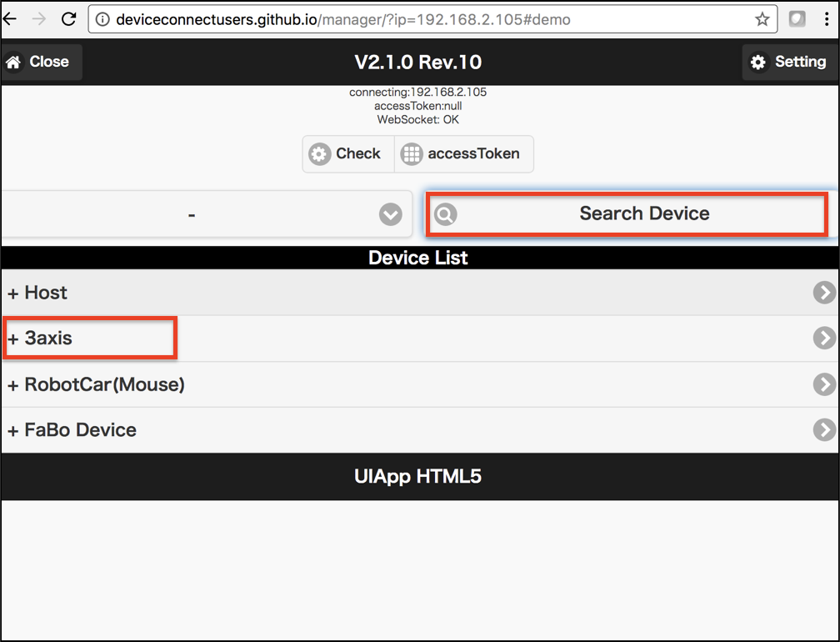
Task: Click the browser address bar URL
Action: 342,19
